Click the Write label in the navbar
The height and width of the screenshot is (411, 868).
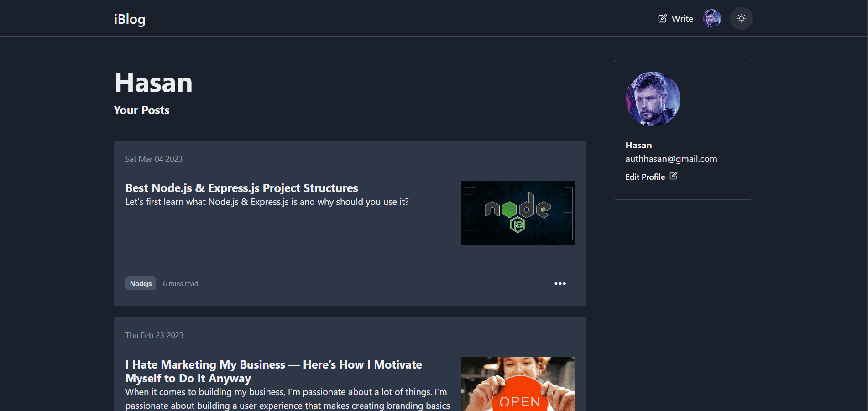682,19
